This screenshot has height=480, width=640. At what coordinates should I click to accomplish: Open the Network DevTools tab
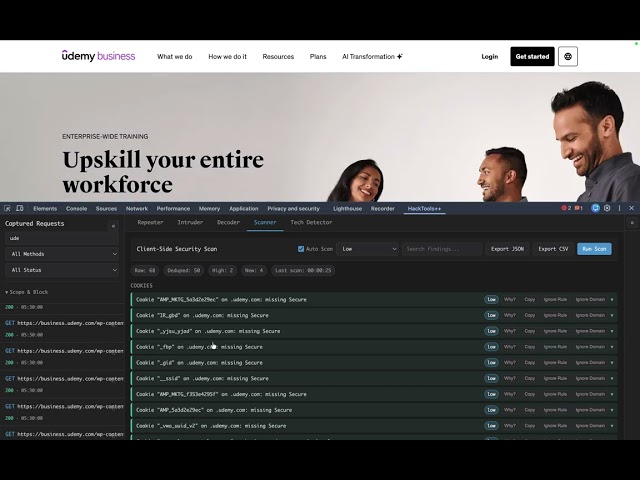(x=137, y=209)
